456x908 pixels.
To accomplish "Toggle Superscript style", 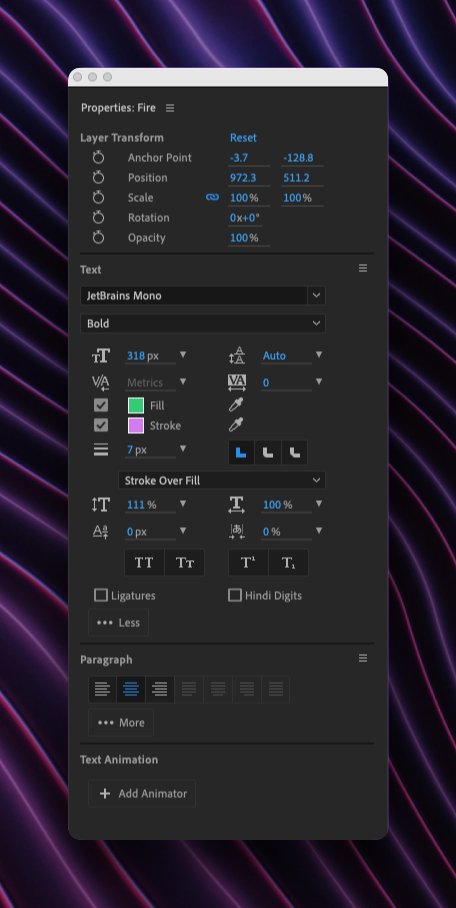I will pyautogui.click(x=248, y=562).
